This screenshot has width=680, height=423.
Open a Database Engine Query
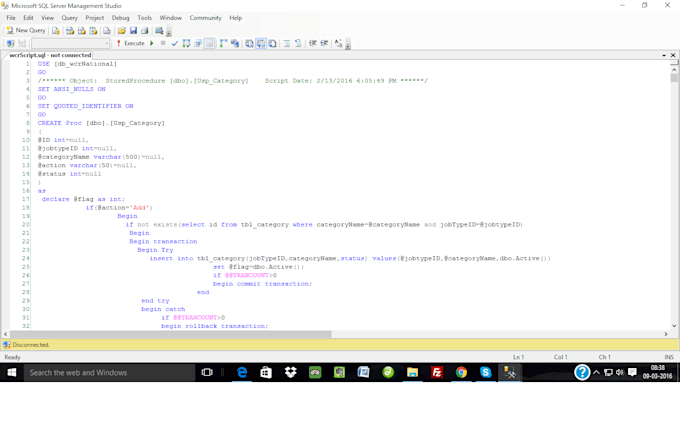56,30
